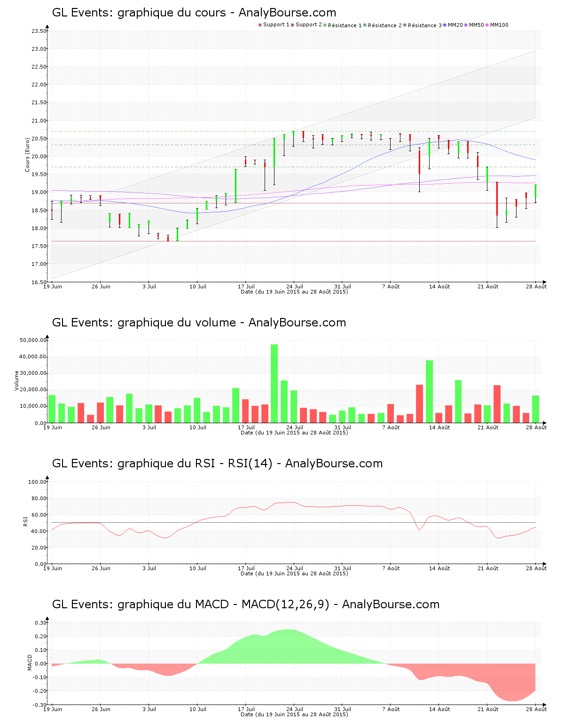Viewport: 564px width, 728px height.
Task: Click the date range caption under MACD chart
Action: (294, 714)
